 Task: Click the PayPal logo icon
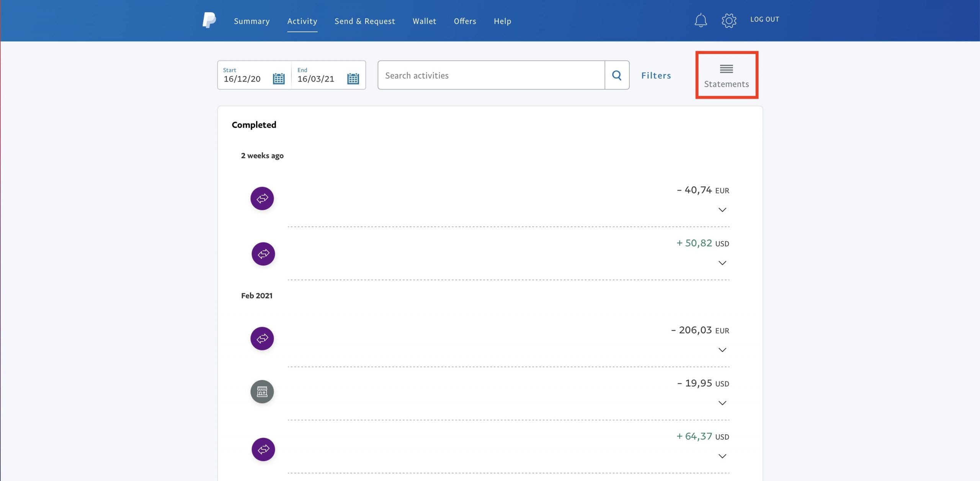(x=209, y=20)
